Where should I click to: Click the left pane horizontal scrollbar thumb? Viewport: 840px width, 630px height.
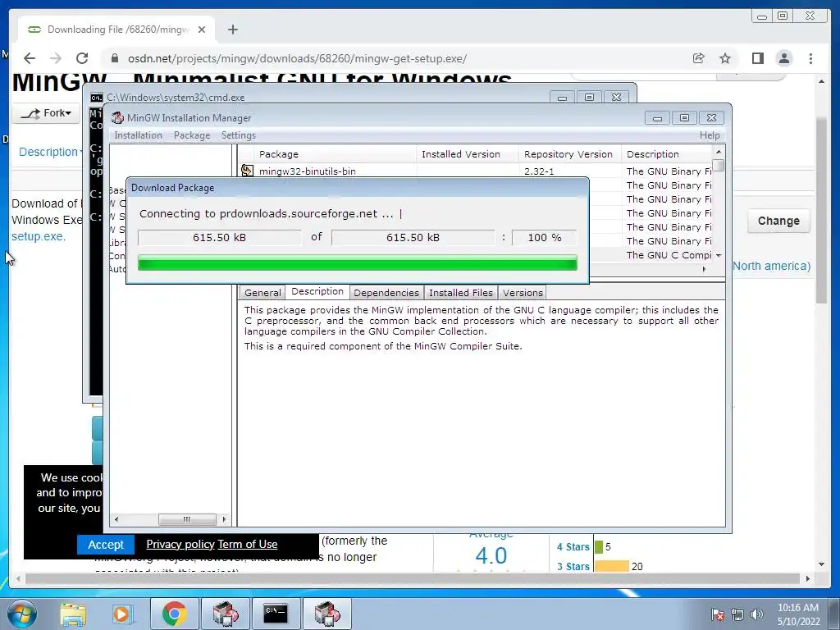click(x=187, y=519)
